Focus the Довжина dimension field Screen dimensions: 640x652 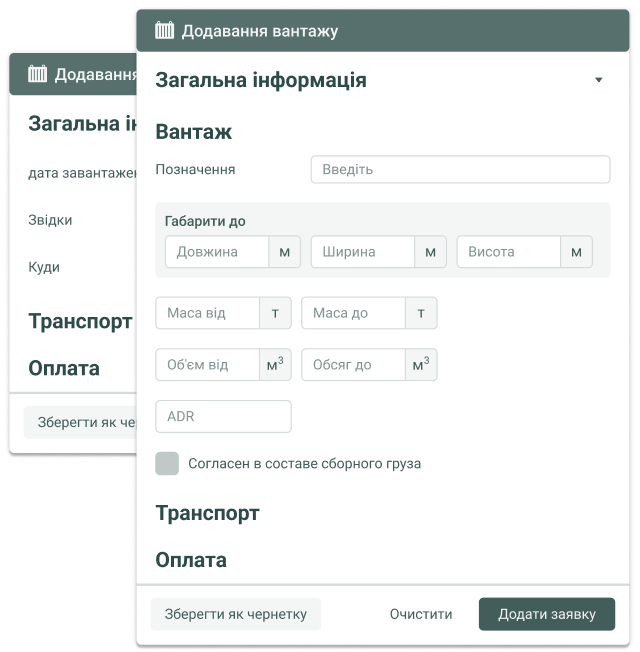click(217, 252)
